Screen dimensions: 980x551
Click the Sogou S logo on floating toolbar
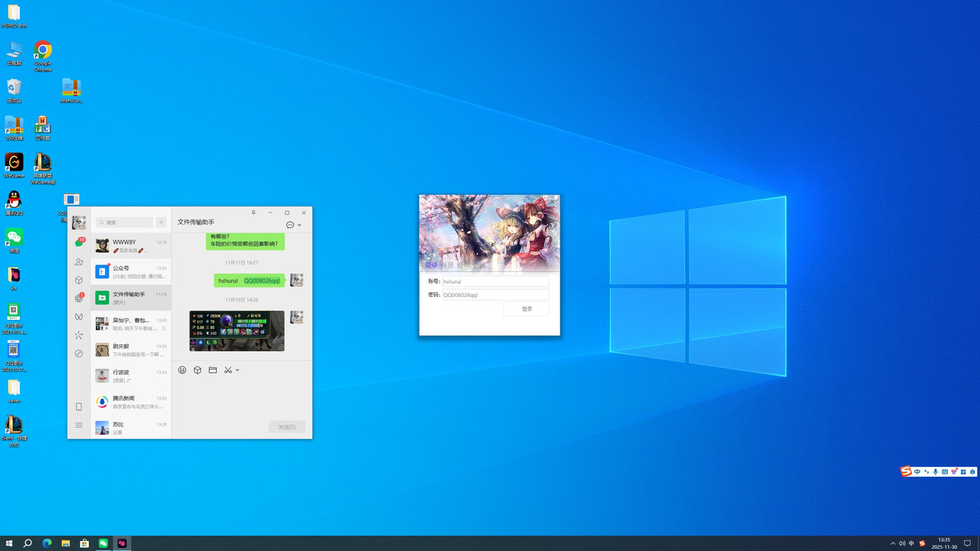(906, 471)
